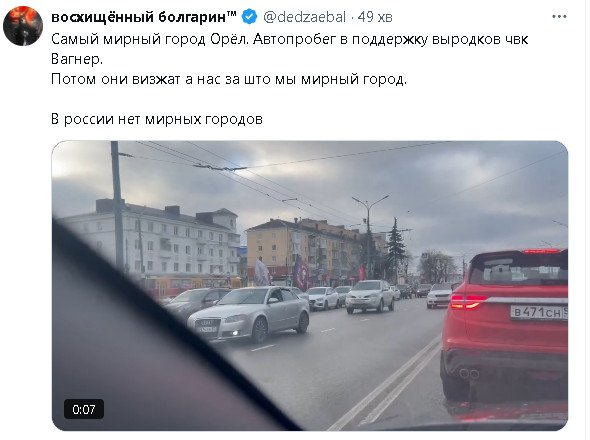Open profile via name восхищённый болгарин™
Screen dimensions: 590x440
click(x=144, y=17)
